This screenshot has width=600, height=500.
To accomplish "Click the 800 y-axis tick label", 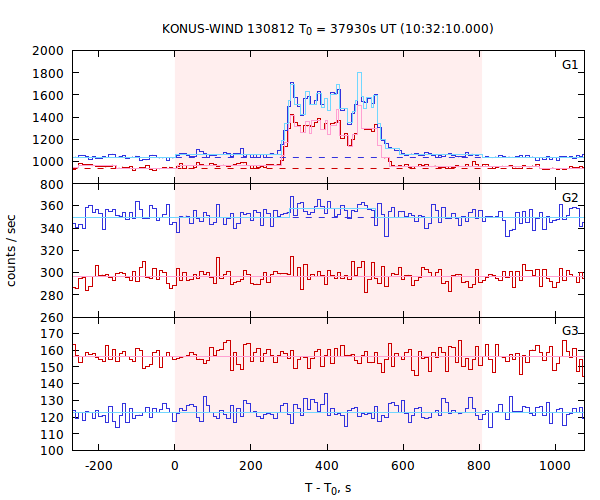I will (52, 184).
